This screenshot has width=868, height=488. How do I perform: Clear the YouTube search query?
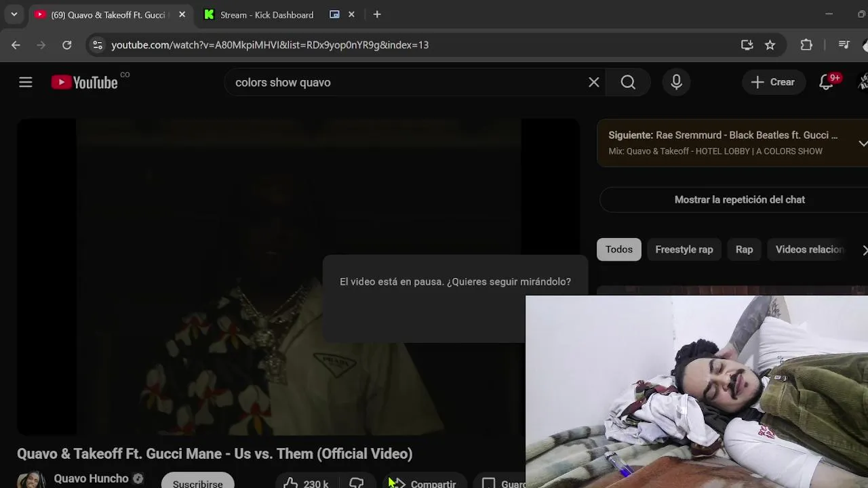(593, 82)
